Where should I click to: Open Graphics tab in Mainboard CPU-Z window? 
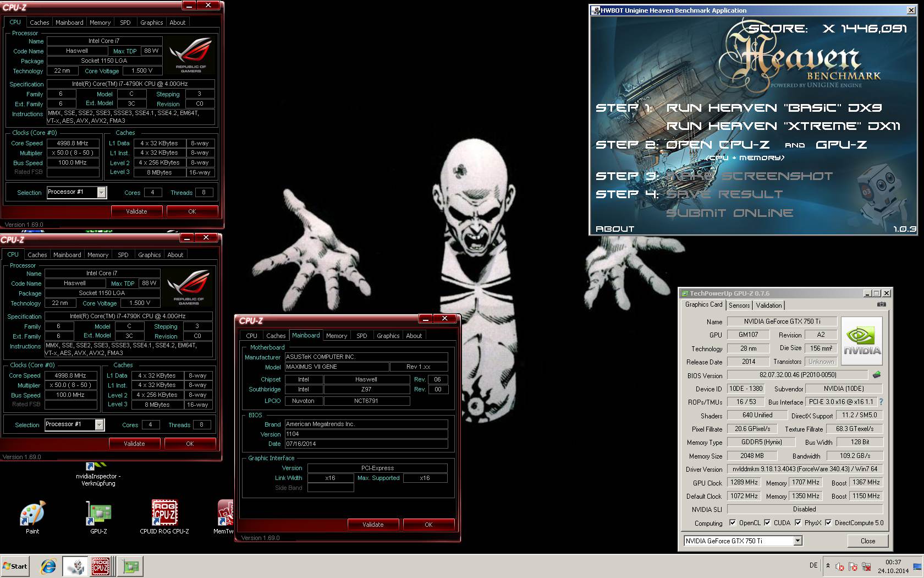388,336
